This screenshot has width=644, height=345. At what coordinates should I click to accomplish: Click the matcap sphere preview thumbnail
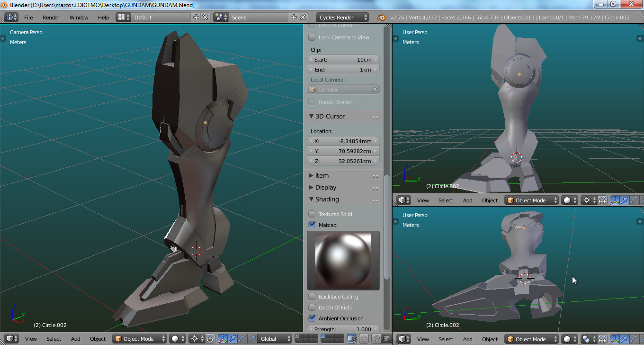343,260
